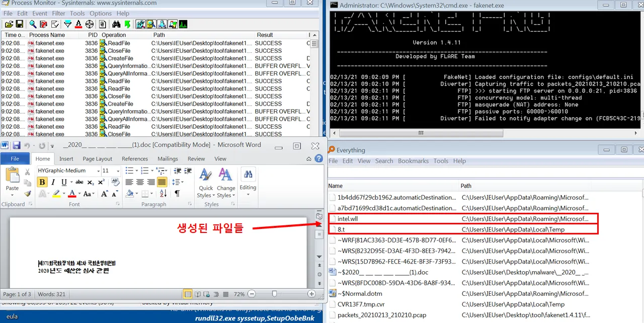Viewport: 644px width, 323px height.
Task: Sort Process Monitor events by Result column
Action: 265,35
